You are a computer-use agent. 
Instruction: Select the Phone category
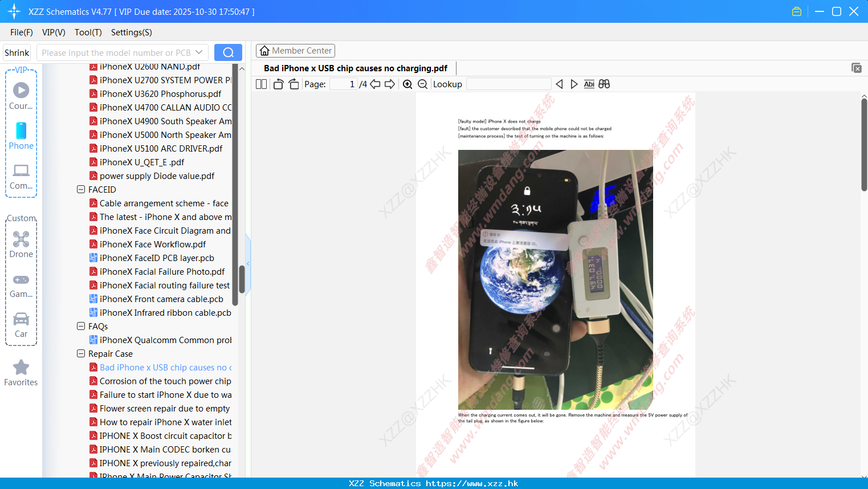click(21, 136)
